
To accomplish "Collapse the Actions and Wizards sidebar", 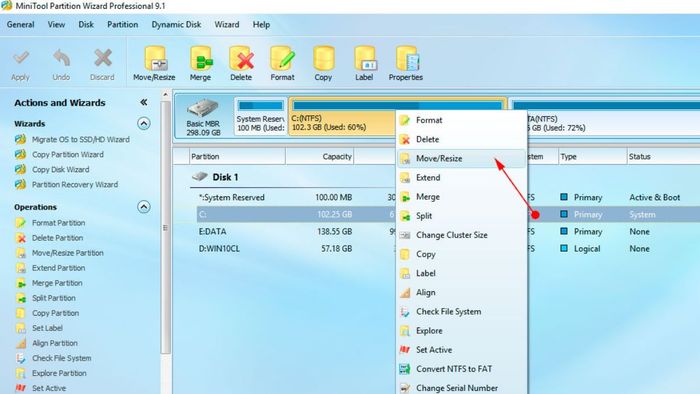I will [144, 102].
